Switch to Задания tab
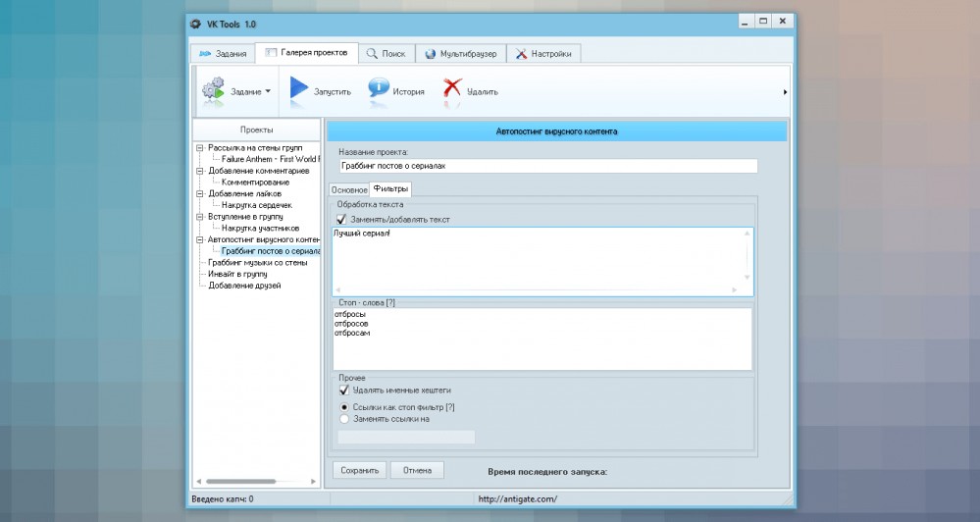Screen dimensions: 980x522 point(223,54)
